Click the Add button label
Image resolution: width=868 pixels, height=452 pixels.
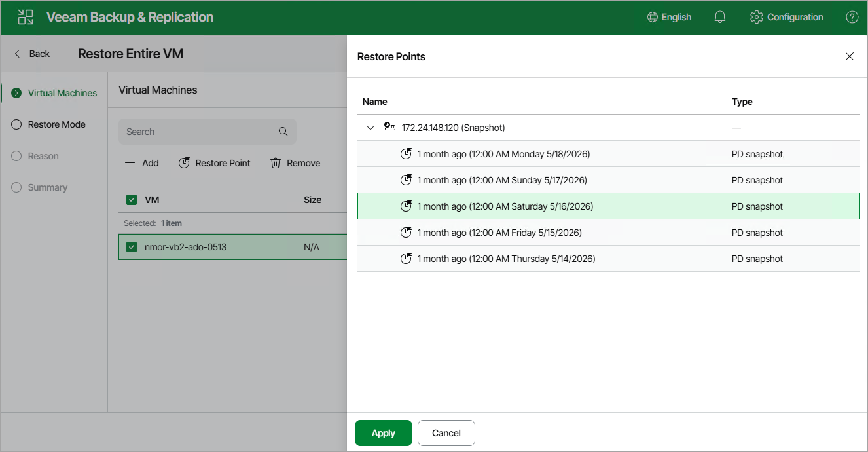pyautogui.click(x=151, y=163)
